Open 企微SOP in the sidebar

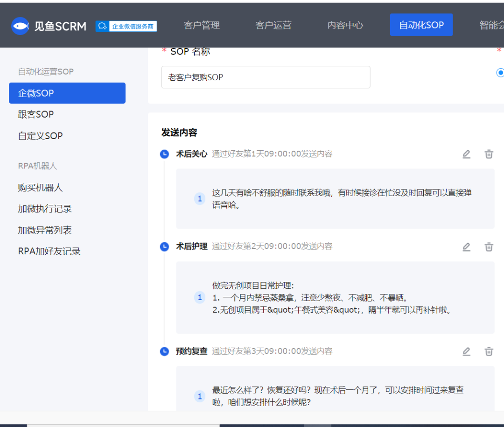coord(67,93)
